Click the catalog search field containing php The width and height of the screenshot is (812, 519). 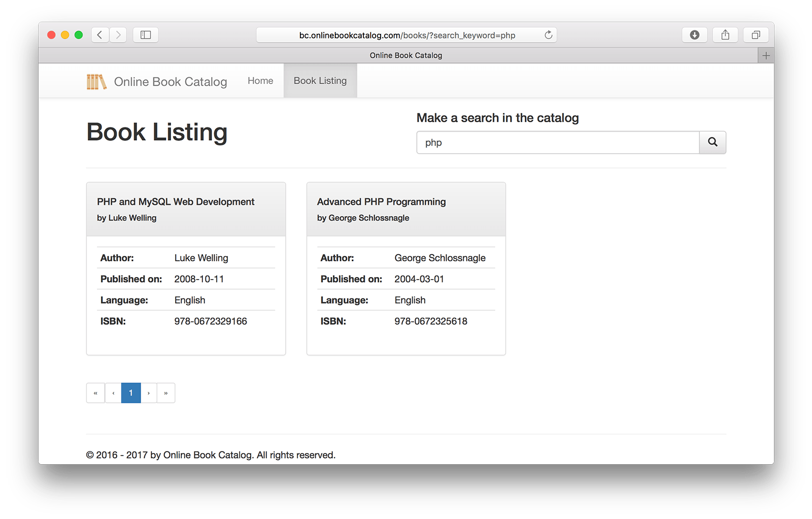click(x=558, y=143)
